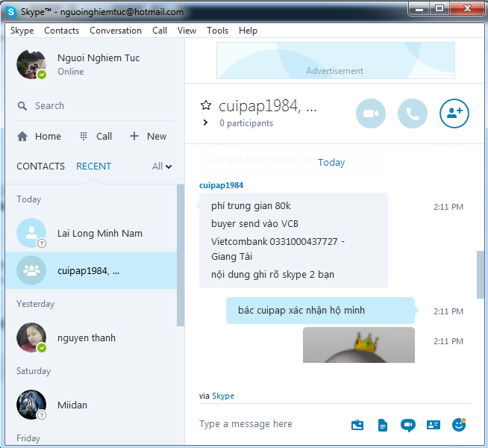Go to Home
The image size is (488, 448).
(x=39, y=137)
